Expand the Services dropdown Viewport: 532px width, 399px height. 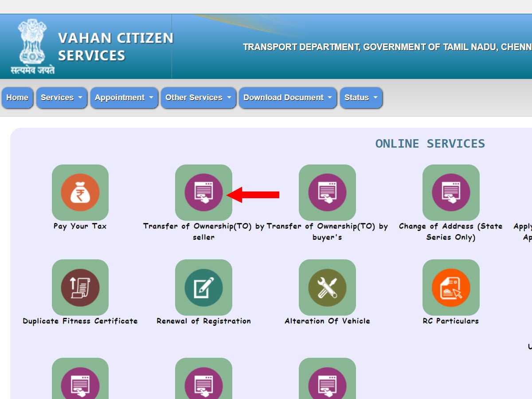pyautogui.click(x=61, y=98)
